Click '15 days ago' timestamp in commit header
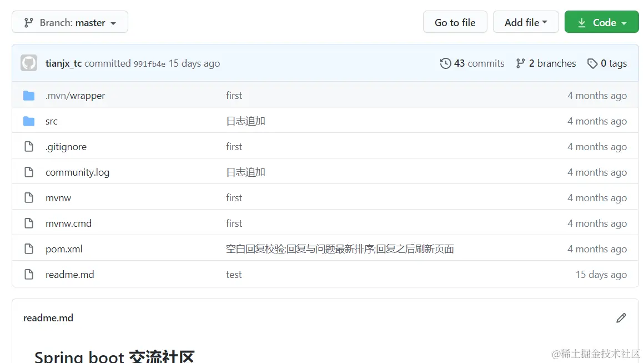644x363 pixels. coord(194,63)
